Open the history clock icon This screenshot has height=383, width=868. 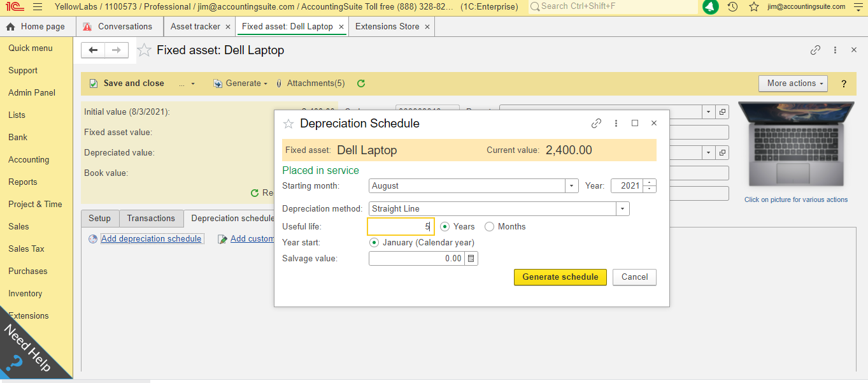pyautogui.click(x=733, y=7)
